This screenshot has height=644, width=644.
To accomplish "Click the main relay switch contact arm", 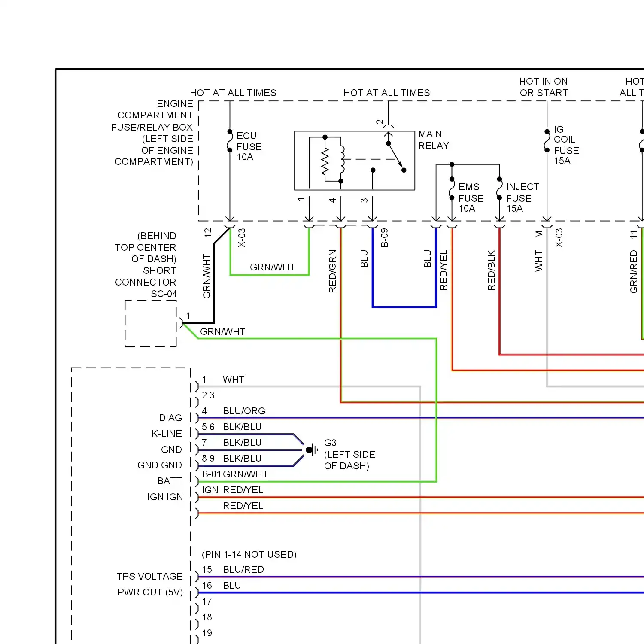I will click(x=395, y=155).
